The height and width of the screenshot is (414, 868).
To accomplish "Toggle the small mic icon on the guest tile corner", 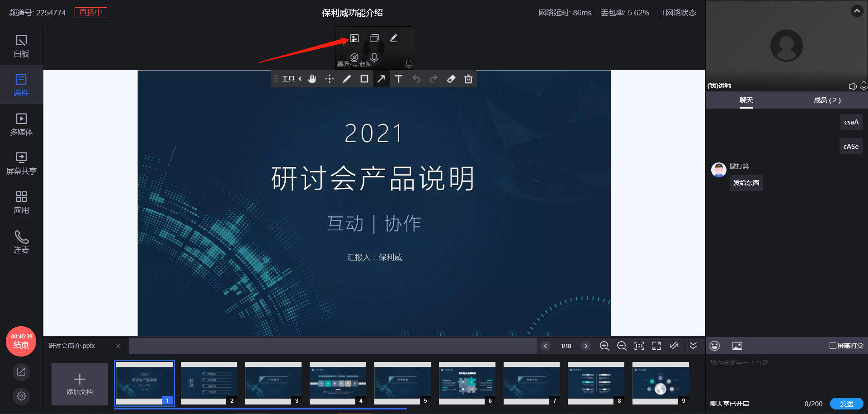I will coord(409,64).
